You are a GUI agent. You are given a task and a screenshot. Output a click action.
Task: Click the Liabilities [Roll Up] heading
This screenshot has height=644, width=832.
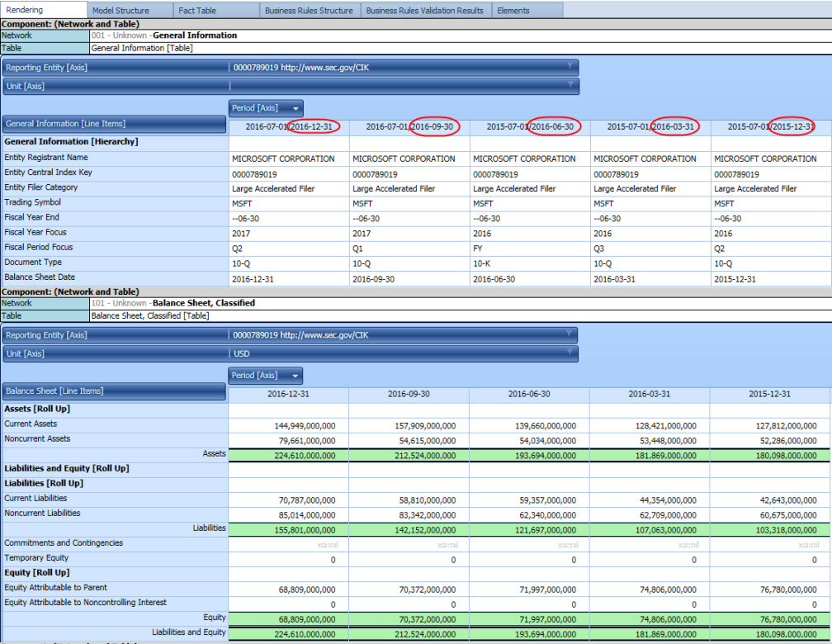(44, 483)
